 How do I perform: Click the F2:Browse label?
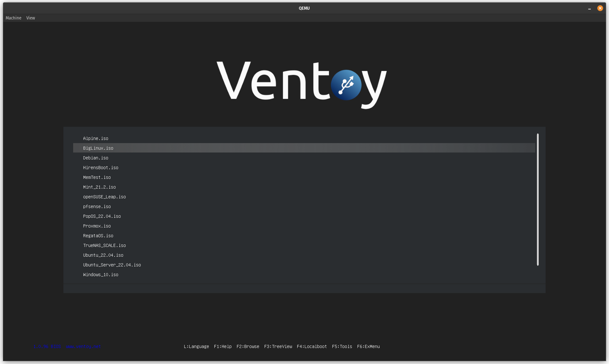pyautogui.click(x=248, y=346)
